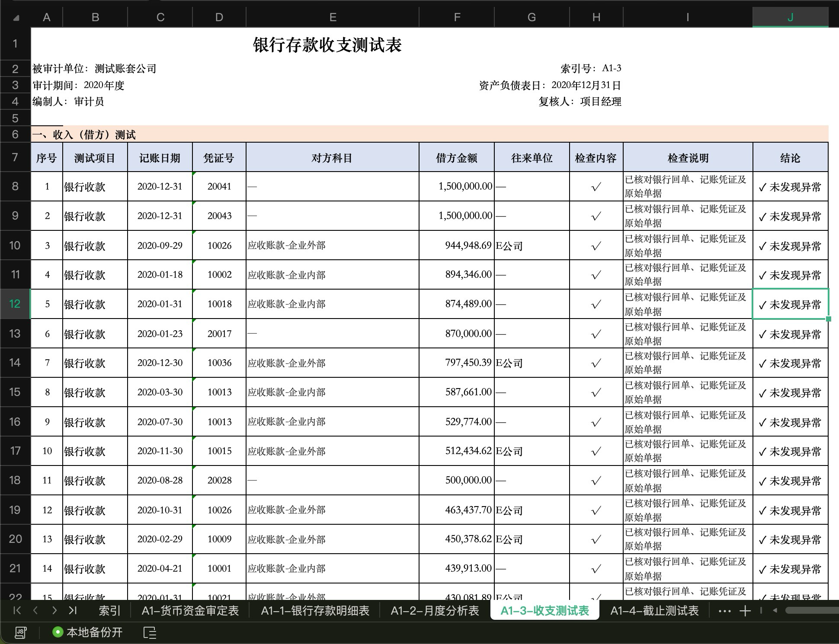Select cell with voucher number 20043
This screenshot has width=839, height=644.
click(x=219, y=216)
